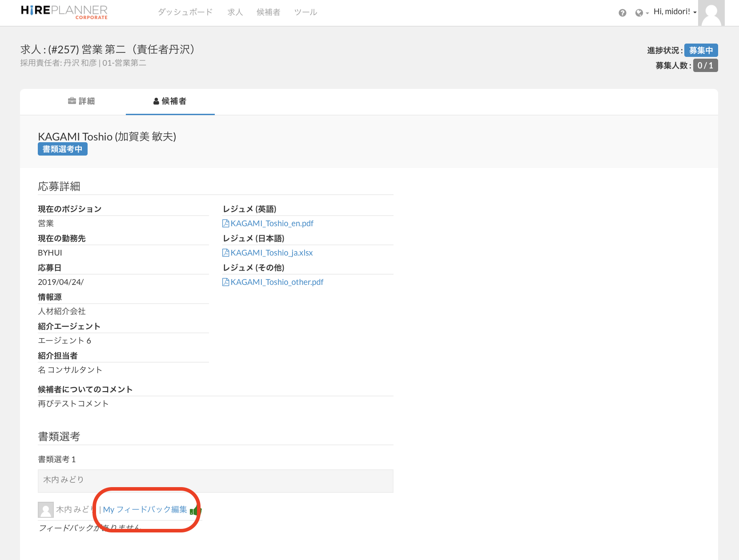The height and width of the screenshot is (560, 739).
Task: Open the KAGAMI_Toshio_ja.xlsx resume
Action: (271, 253)
